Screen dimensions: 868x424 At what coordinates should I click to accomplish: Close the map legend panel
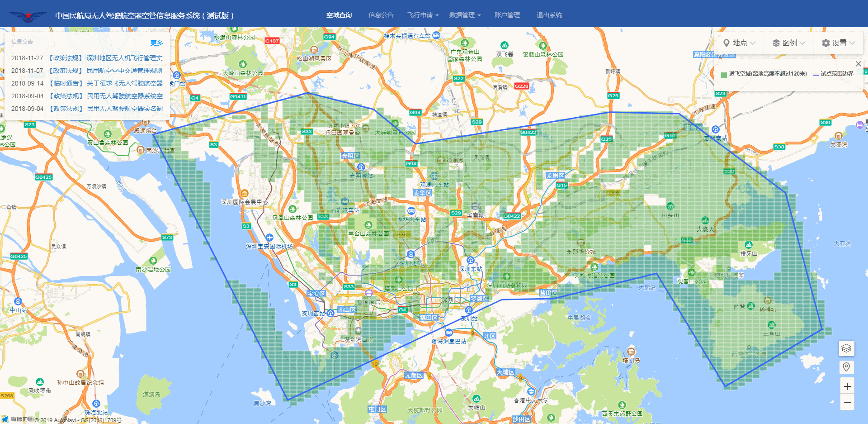pyautogui.click(x=858, y=64)
